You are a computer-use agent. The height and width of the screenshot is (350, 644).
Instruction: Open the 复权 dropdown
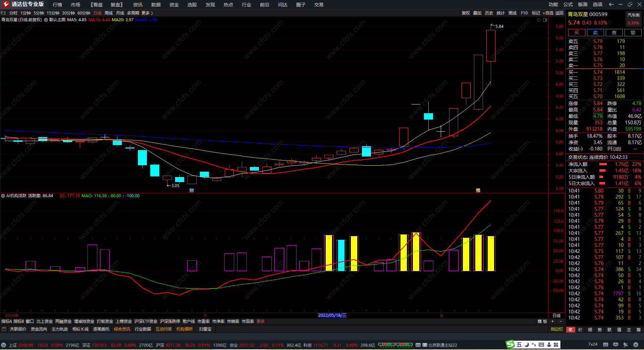466,13
